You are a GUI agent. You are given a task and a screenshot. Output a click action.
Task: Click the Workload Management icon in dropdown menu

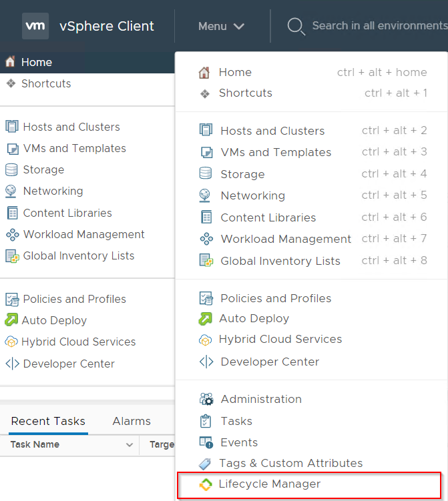206,239
